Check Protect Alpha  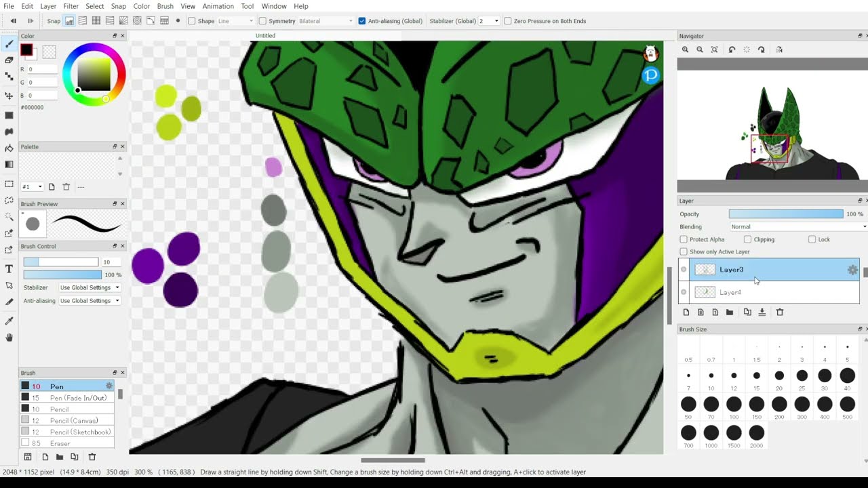[684, 239]
